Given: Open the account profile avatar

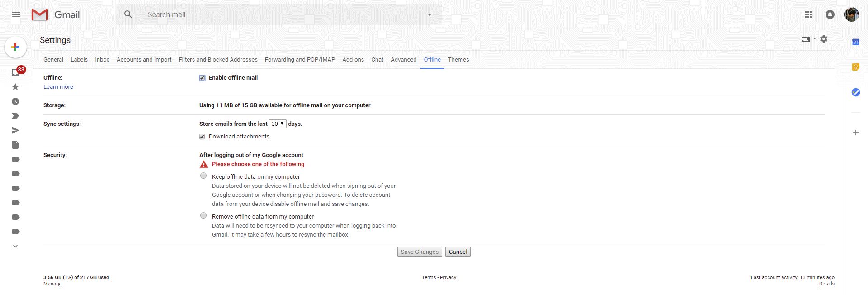Looking at the screenshot, I should (x=852, y=14).
